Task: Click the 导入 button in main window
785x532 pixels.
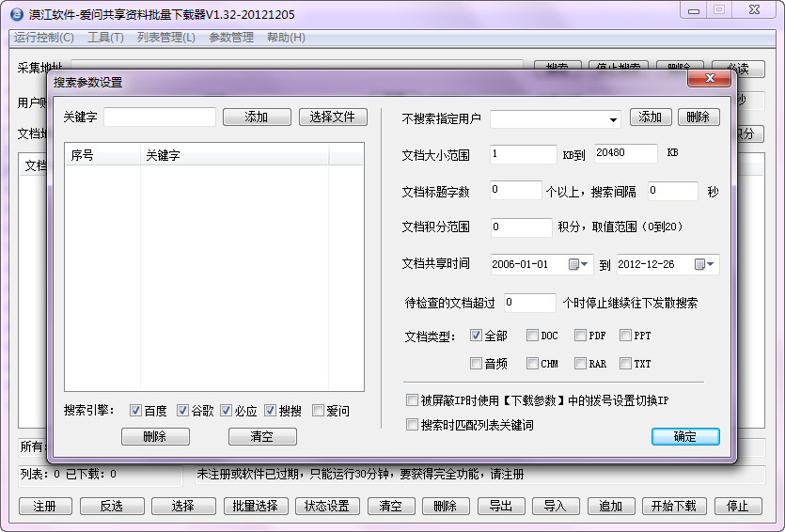Action: 556,506
